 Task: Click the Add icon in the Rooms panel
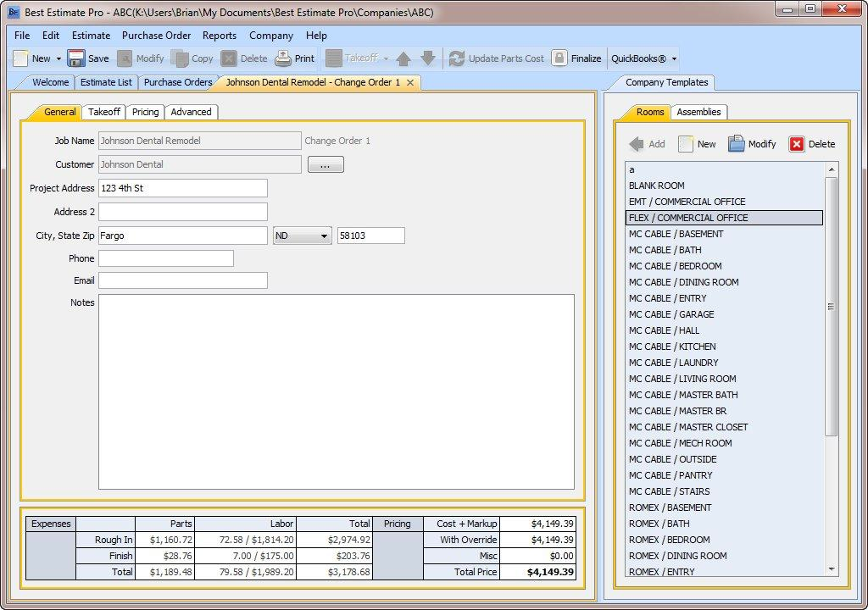[x=636, y=144]
